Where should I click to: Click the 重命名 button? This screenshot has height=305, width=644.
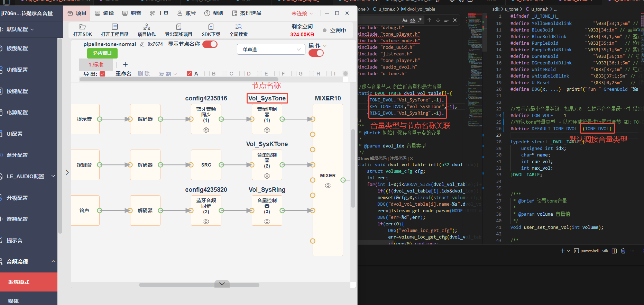coord(123,74)
